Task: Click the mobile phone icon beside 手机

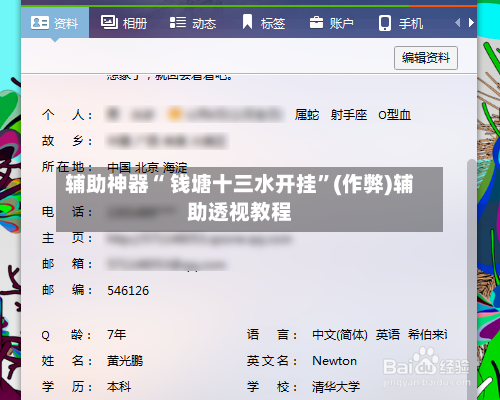Action: 385,23
